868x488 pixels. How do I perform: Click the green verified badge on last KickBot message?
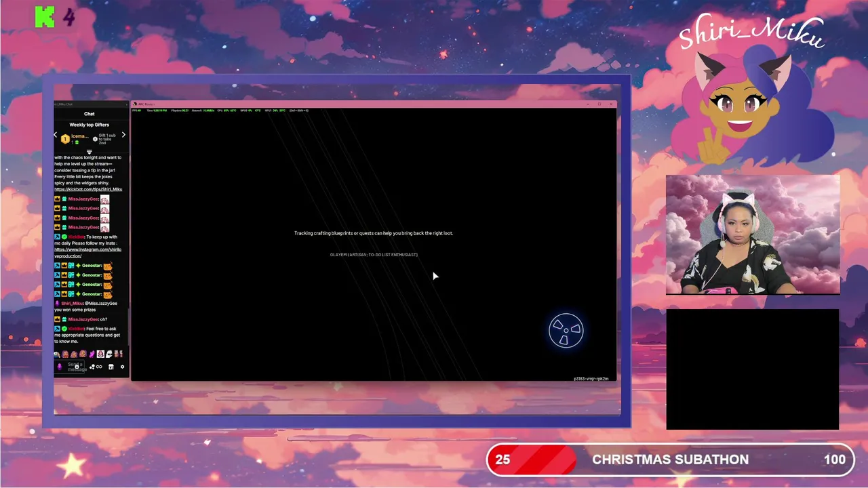tap(64, 329)
